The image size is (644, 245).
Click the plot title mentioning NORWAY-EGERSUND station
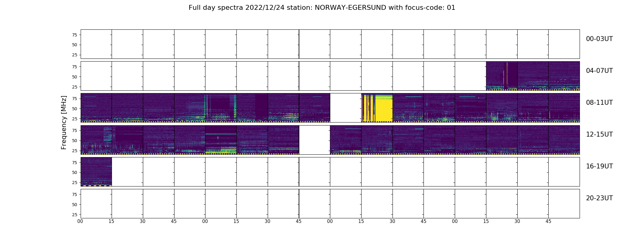[x=322, y=8]
